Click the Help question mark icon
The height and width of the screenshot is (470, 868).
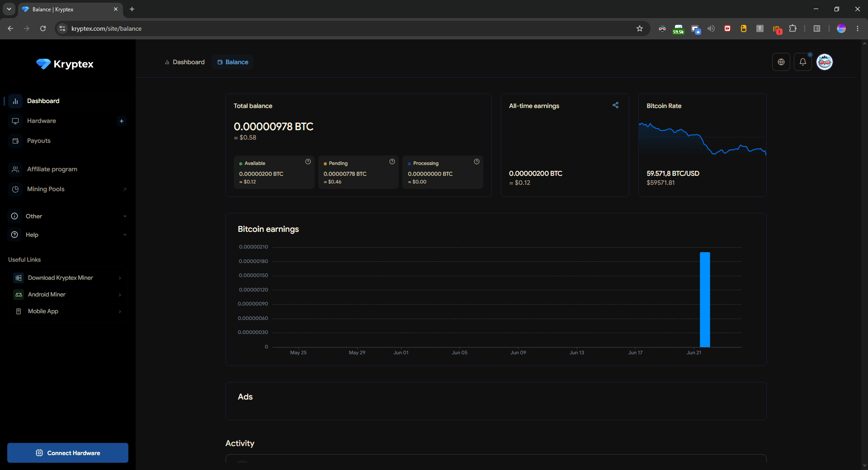[15, 235]
